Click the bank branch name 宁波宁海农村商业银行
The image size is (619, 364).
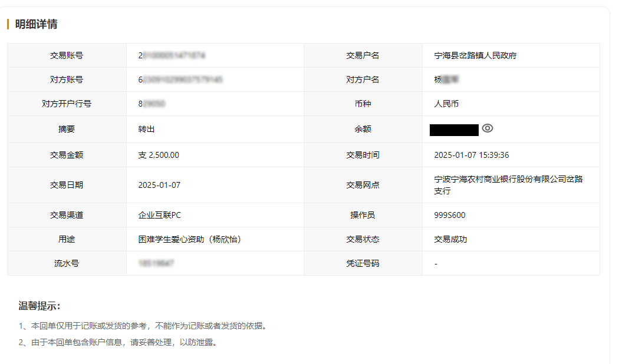click(508, 185)
